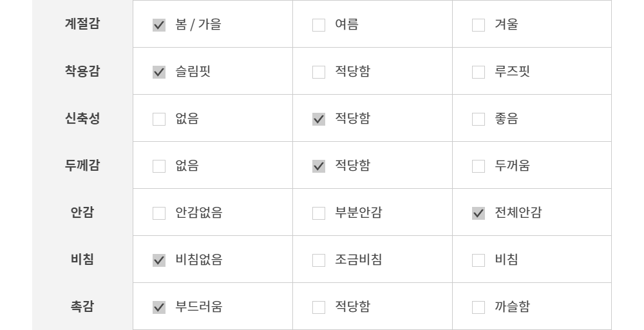Viewport: 644px width, 330px height.
Task: Uncheck the 전체안감 lining checkbox
Action: pyautogui.click(x=478, y=213)
